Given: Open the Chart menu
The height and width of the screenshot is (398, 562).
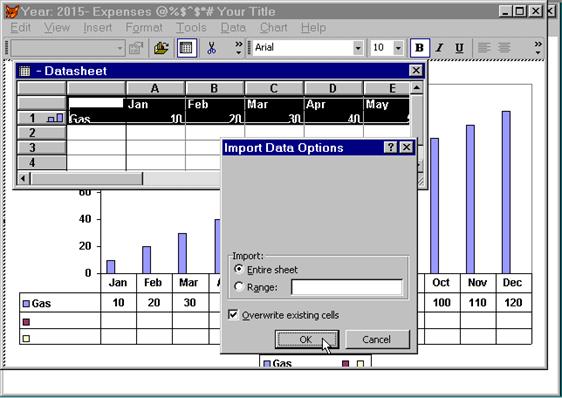Looking at the screenshot, I should 274,28.
